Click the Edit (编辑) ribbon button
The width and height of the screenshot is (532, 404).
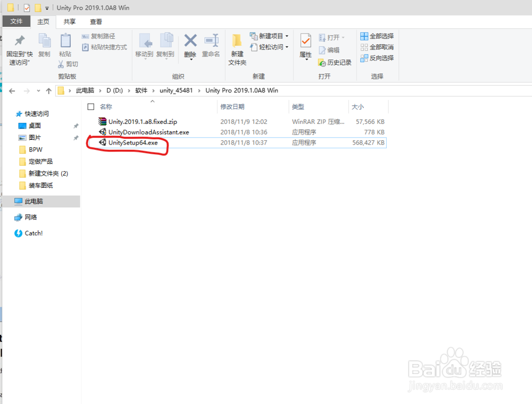tap(329, 50)
